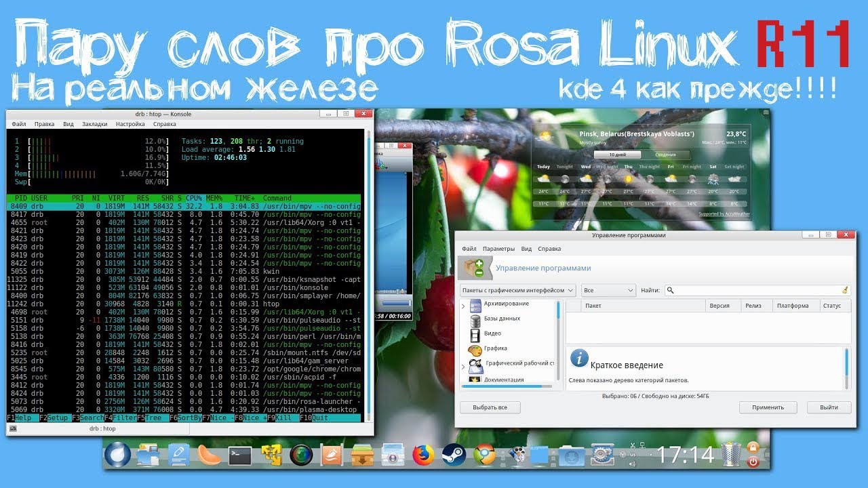
Task: Click F9 Kill in htop
Action: (282, 418)
